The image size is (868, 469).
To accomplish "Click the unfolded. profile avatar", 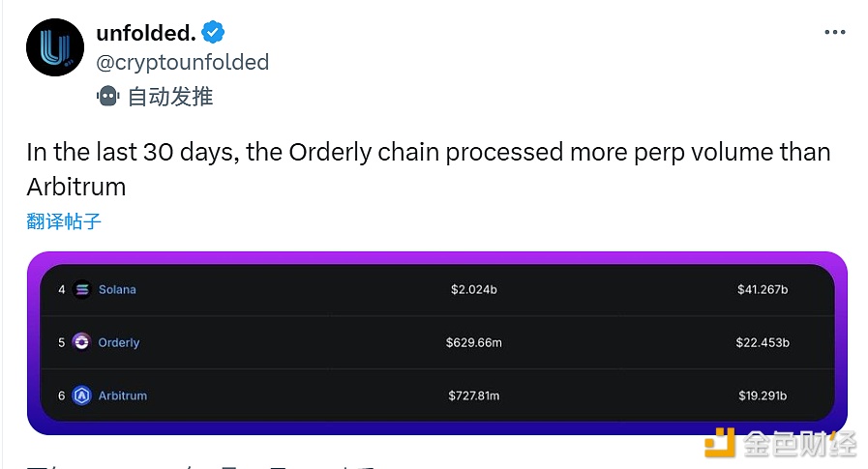I will pos(55,47).
